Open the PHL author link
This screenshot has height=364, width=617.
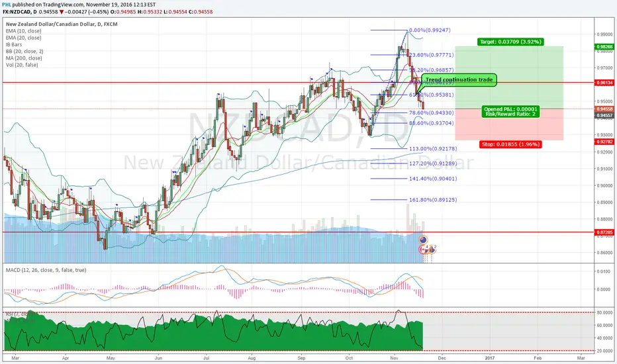[7, 5]
